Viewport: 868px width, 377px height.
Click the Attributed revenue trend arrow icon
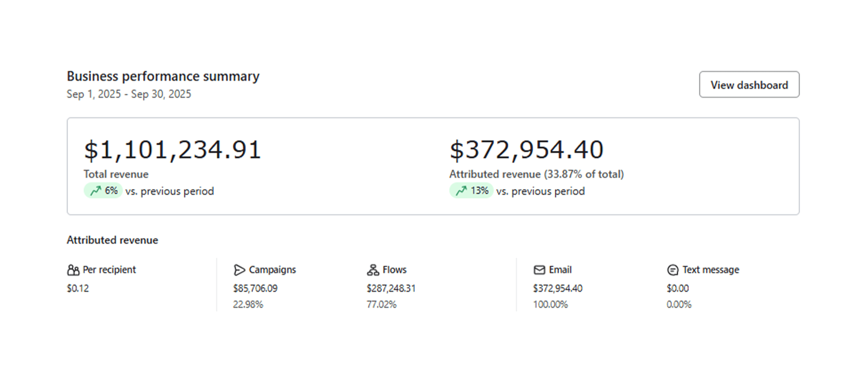coord(461,191)
